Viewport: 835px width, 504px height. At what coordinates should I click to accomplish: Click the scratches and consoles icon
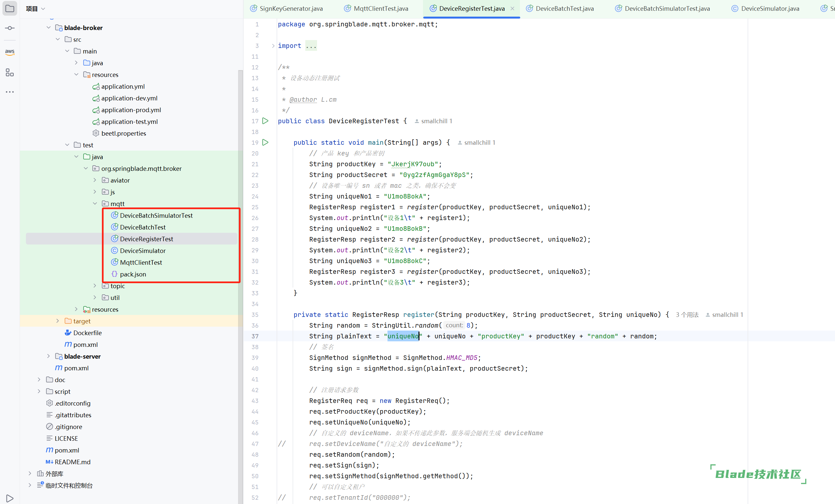point(40,485)
